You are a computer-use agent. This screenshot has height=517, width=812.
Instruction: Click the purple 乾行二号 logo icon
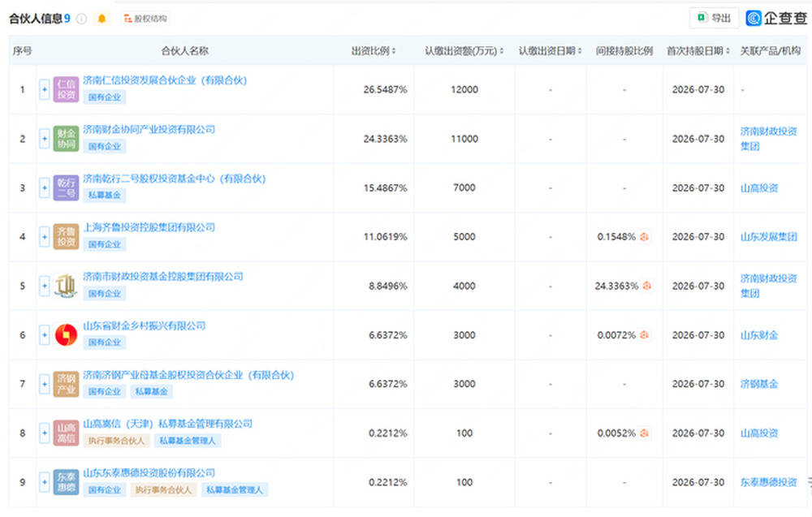click(x=67, y=187)
